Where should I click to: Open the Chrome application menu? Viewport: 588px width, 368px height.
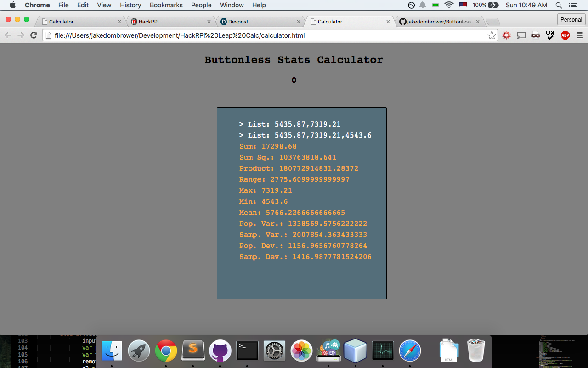37,5
